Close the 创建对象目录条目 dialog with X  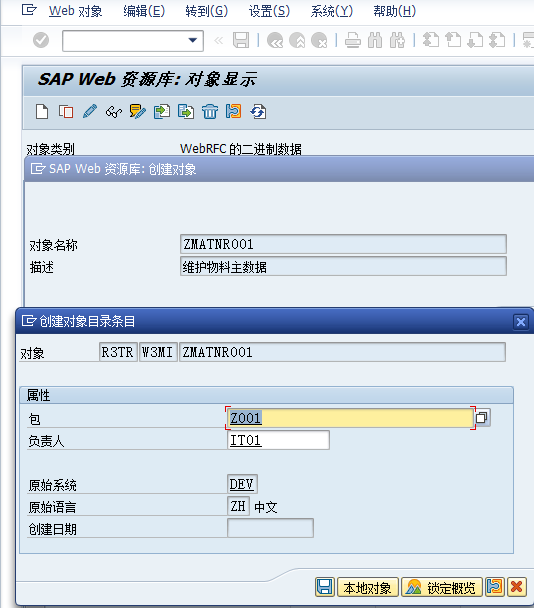pyautogui.click(x=520, y=321)
